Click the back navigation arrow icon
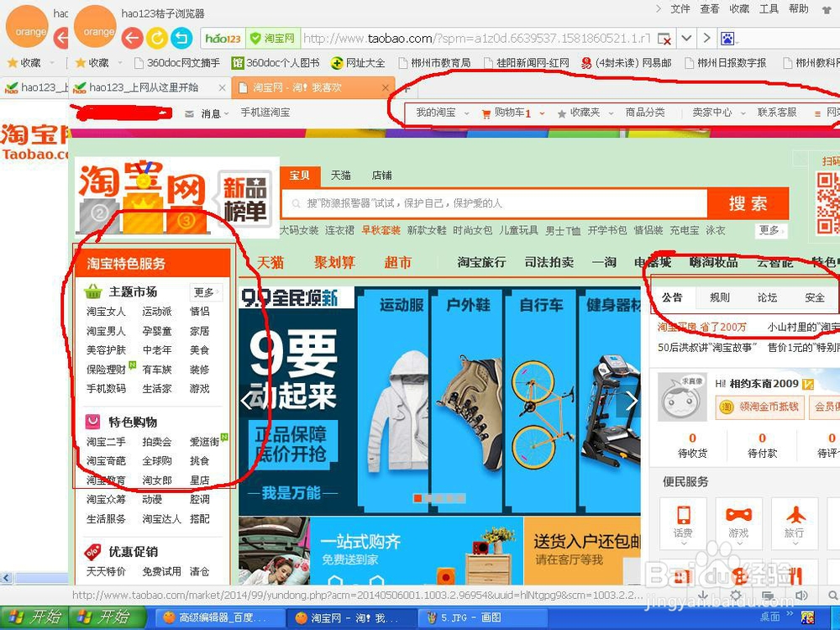Image resolution: width=840 pixels, height=630 pixels. (133, 38)
